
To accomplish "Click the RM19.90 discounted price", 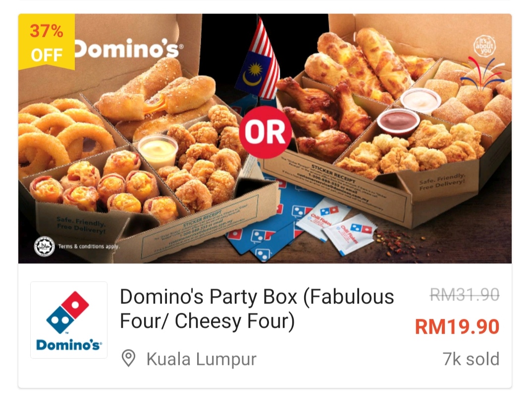I will coord(457,326).
